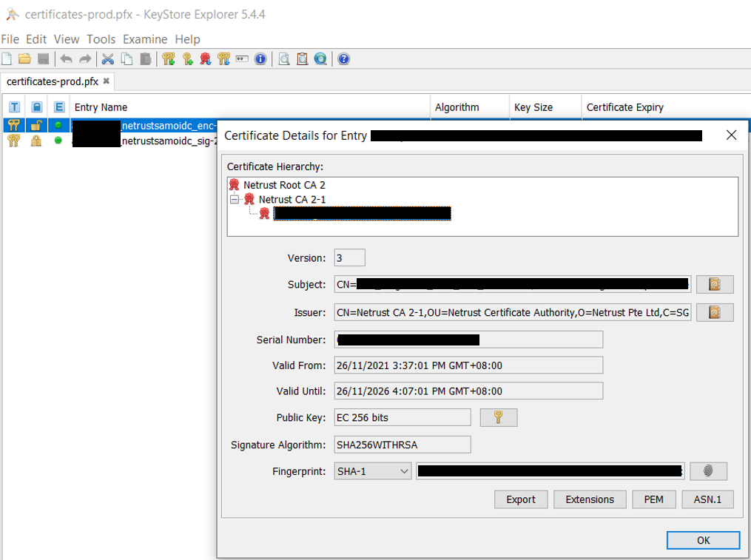Click the Help question mark icon
751x560 pixels.
click(343, 59)
